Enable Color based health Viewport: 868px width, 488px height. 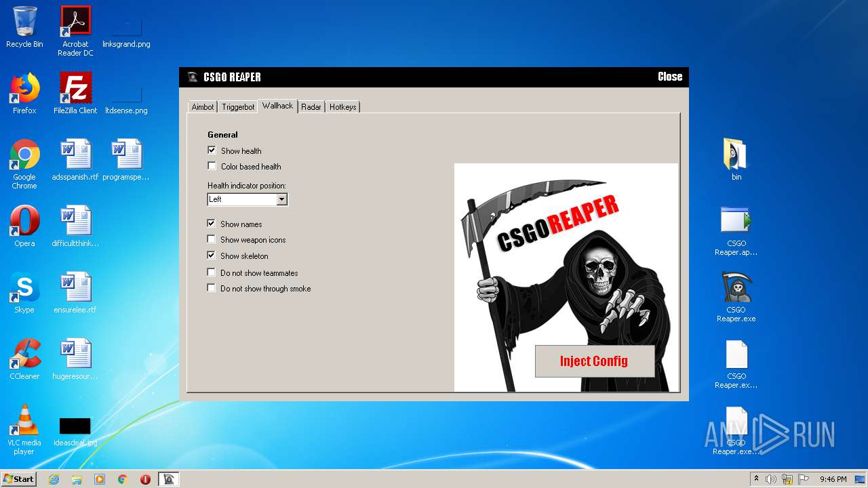212,166
